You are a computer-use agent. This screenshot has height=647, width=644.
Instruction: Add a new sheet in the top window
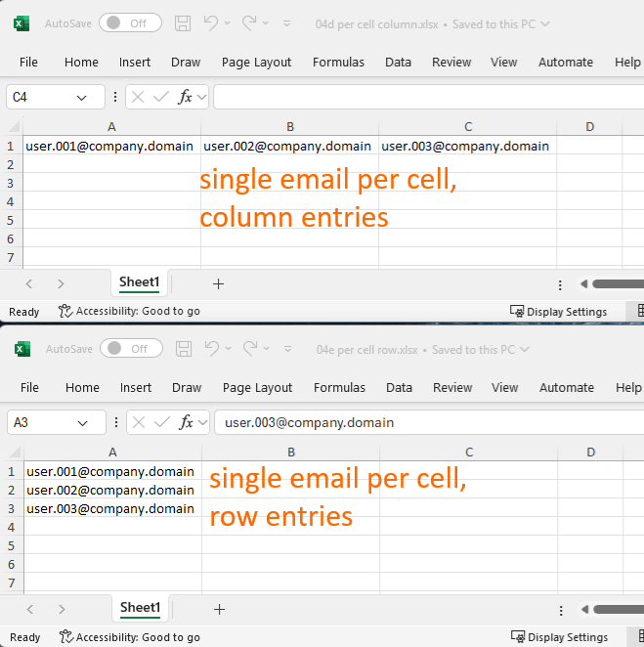[x=218, y=283]
